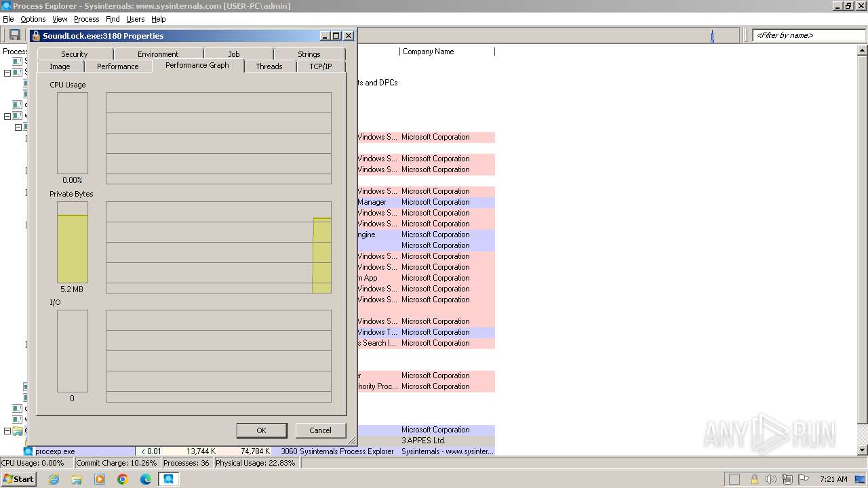Click the scrollbar up arrow in the process list
868x488 pixels.
tap(863, 51)
